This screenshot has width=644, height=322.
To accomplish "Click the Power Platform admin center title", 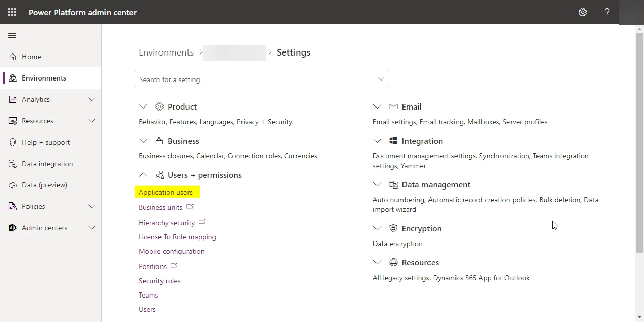I will (x=83, y=12).
